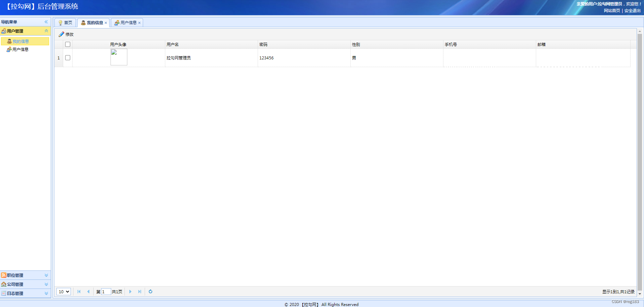Open the 网站首页 link
The image size is (644, 307).
coord(612,11)
